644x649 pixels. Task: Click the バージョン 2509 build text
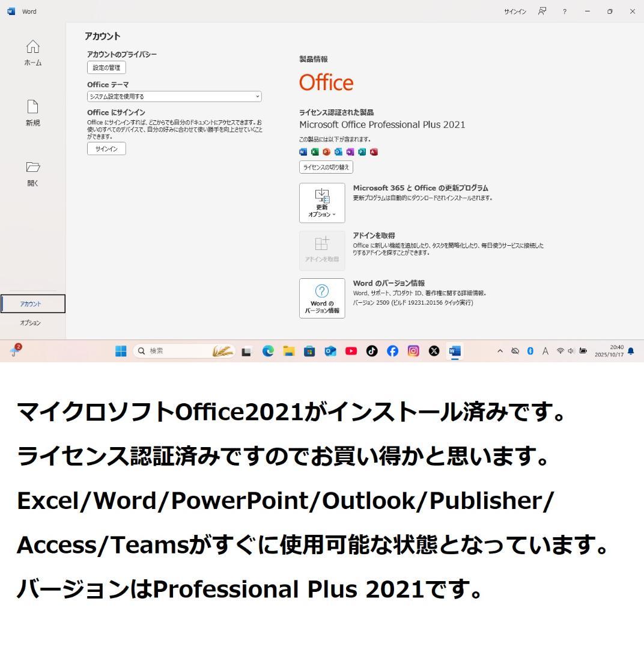[x=413, y=302]
